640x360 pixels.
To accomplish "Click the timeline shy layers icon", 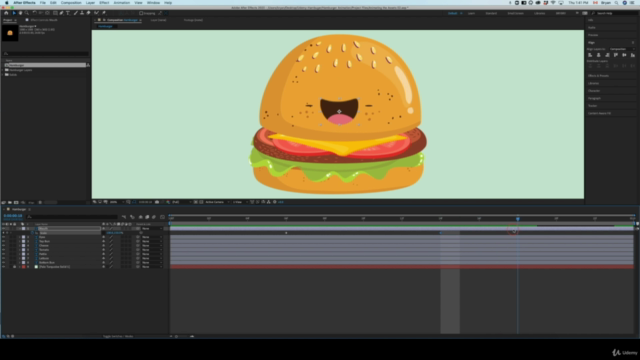I will click(x=140, y=217).
